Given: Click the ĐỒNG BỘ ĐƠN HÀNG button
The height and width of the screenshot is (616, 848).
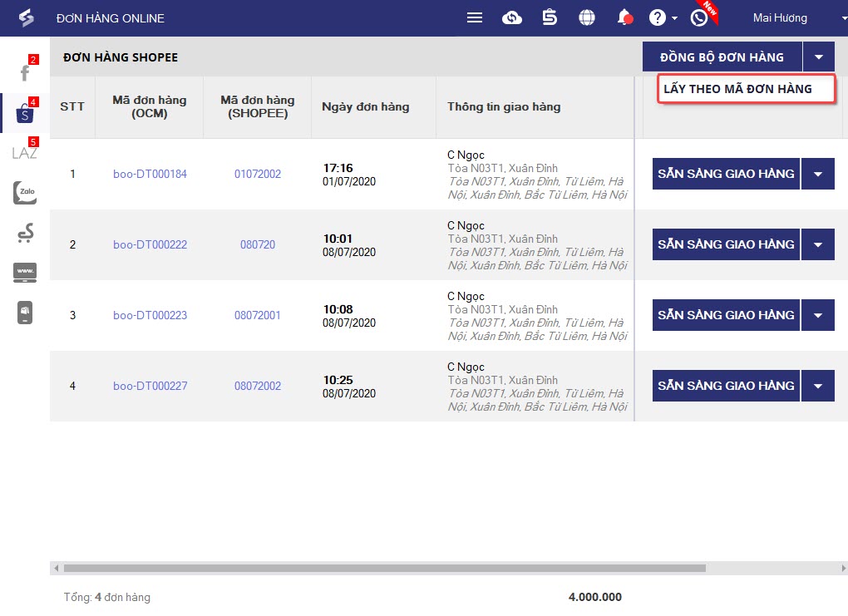Looking at the screenshot, I should pos(722,57).
